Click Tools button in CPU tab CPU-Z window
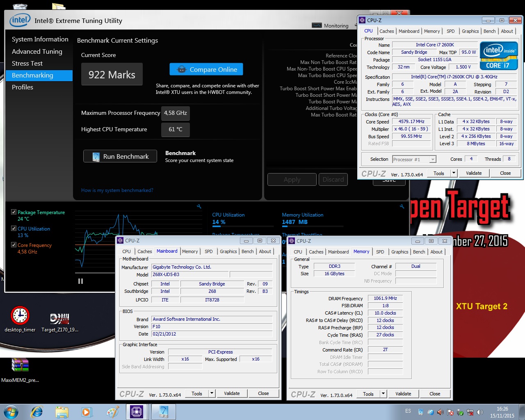525x420 pixels. click(x=439, y=173)
